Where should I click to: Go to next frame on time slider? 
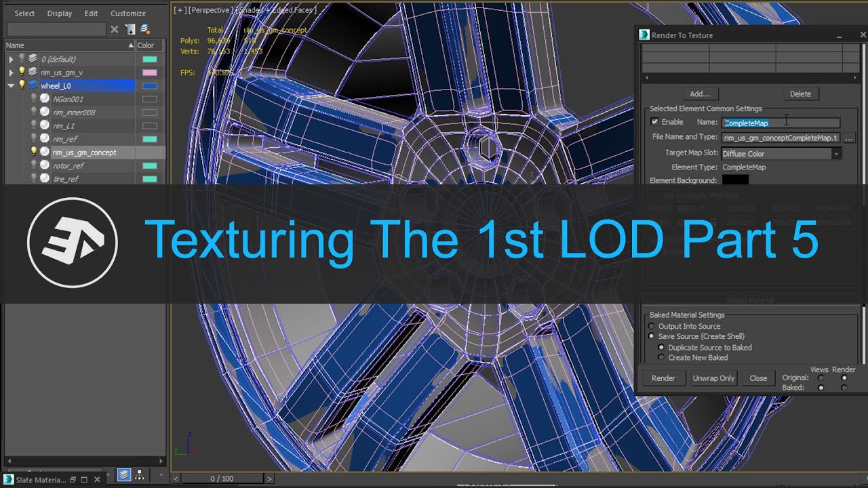269,479
